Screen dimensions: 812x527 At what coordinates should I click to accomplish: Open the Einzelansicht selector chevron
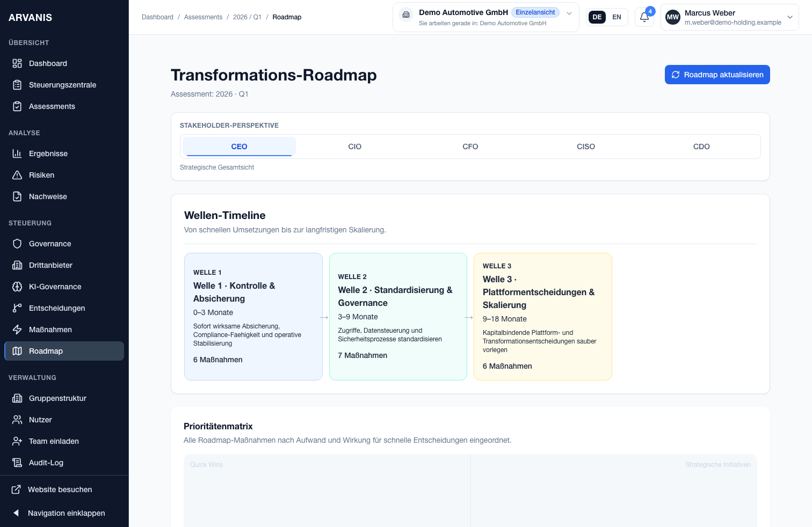coord(569,13)
